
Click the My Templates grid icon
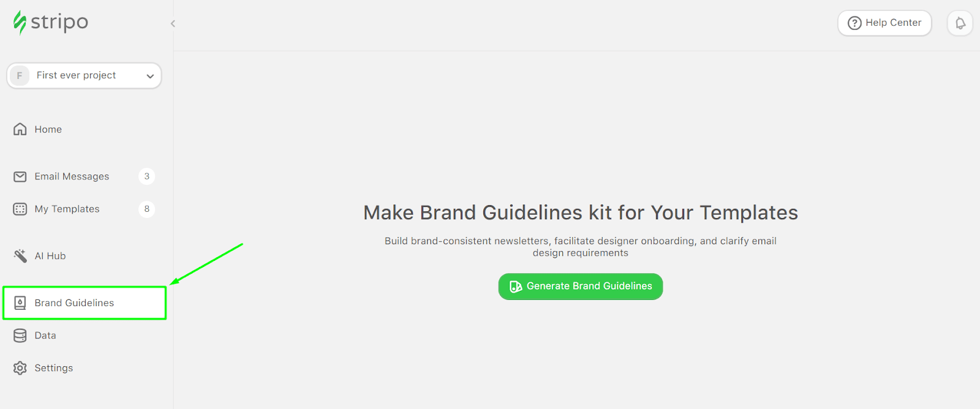(20, 209)
